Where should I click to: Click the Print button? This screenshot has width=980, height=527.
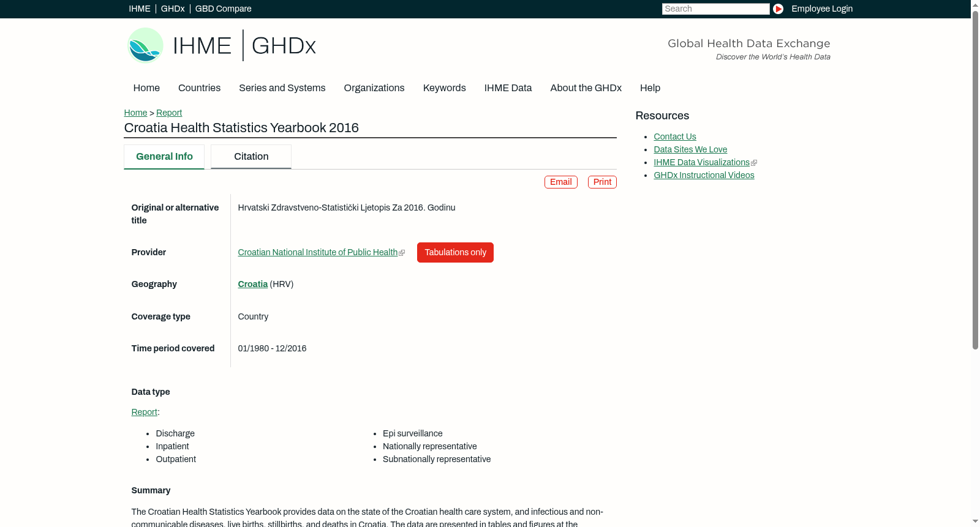[x=602, y=182]
